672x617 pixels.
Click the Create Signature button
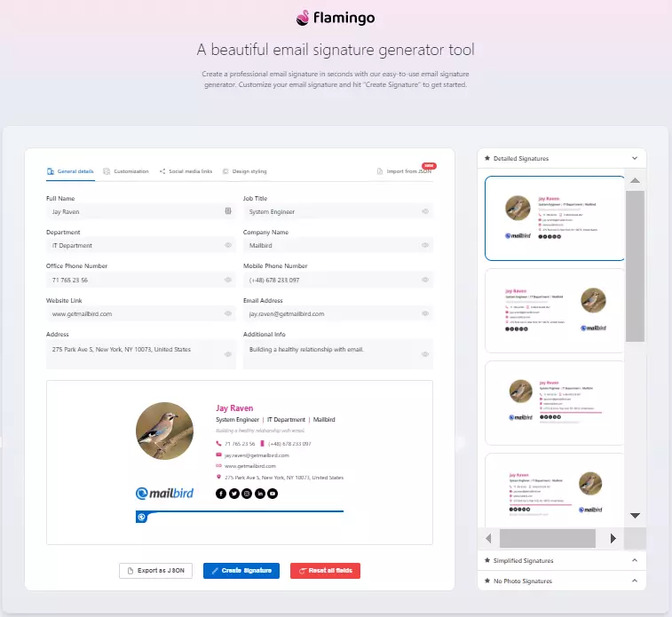[x=241, y=571]
